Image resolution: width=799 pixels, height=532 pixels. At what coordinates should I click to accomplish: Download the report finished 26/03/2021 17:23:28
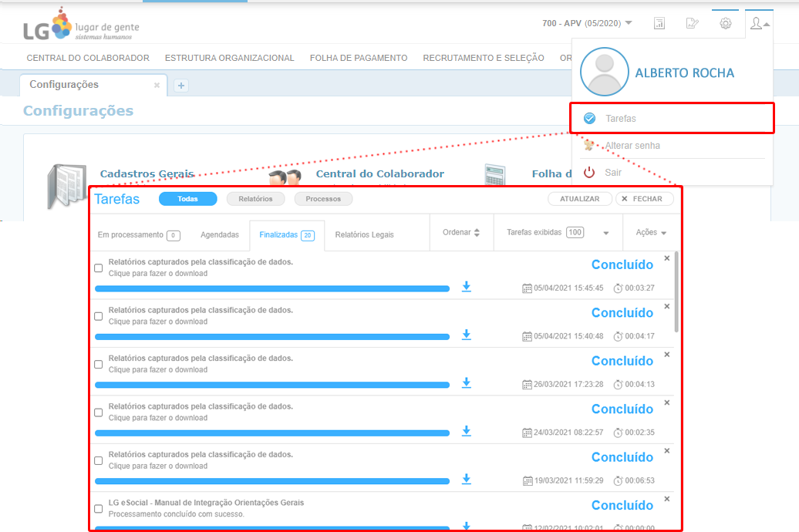(466, 383)
